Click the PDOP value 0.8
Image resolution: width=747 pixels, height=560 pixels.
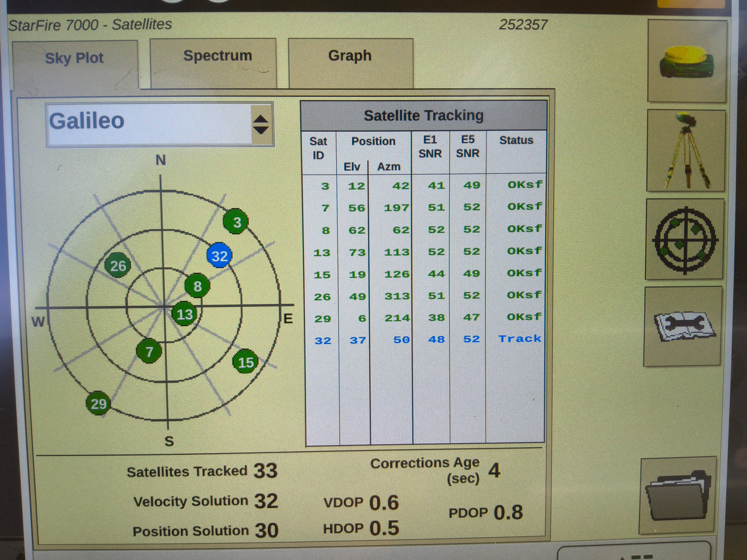(508, 512)
